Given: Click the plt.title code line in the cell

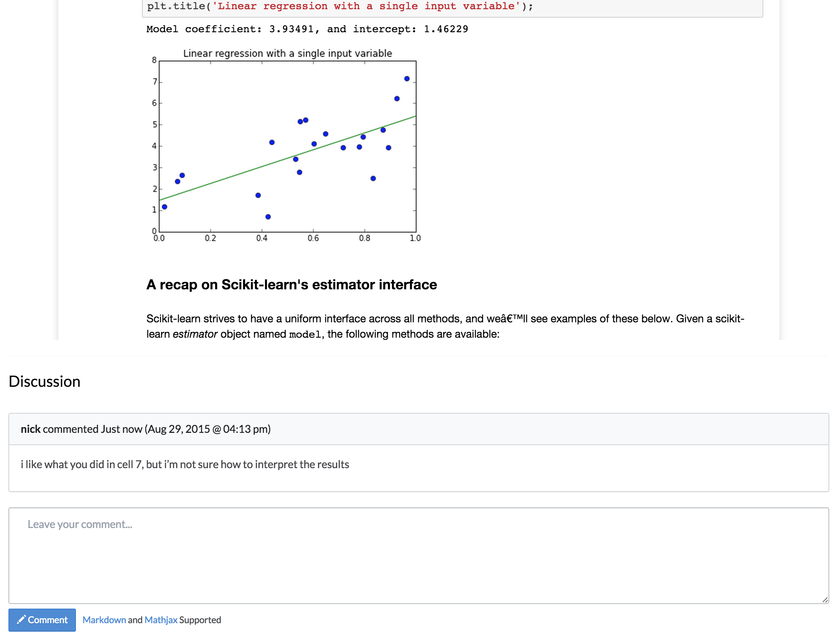Looking at the screenshot, I should tap(340, 6).
